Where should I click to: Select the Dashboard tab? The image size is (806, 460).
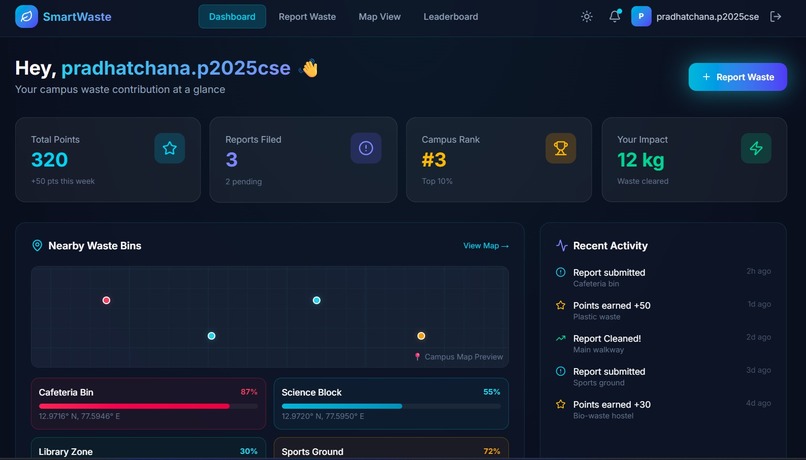[232, 16]
